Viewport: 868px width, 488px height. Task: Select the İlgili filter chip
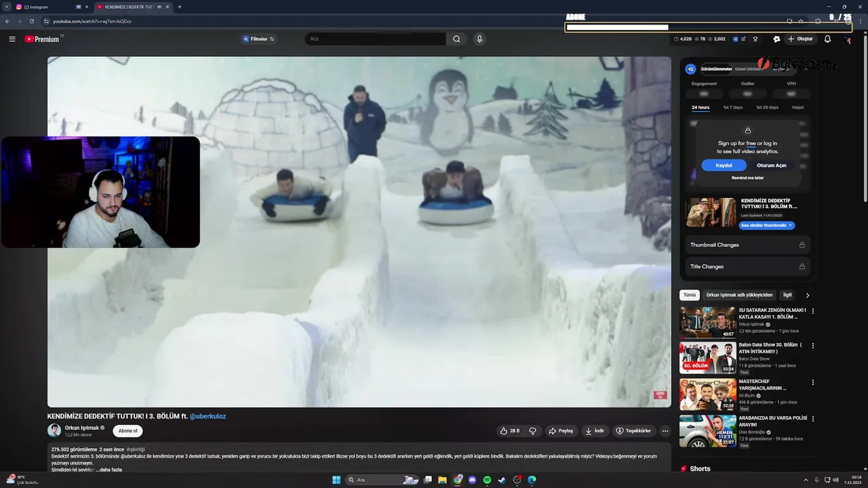tap(787, 295)
